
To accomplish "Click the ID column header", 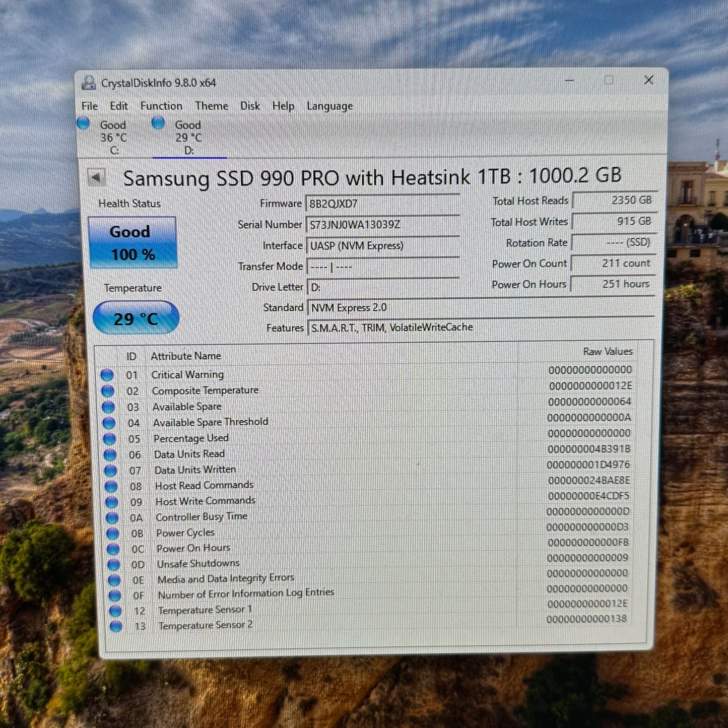I will click(x=131, y=357).
